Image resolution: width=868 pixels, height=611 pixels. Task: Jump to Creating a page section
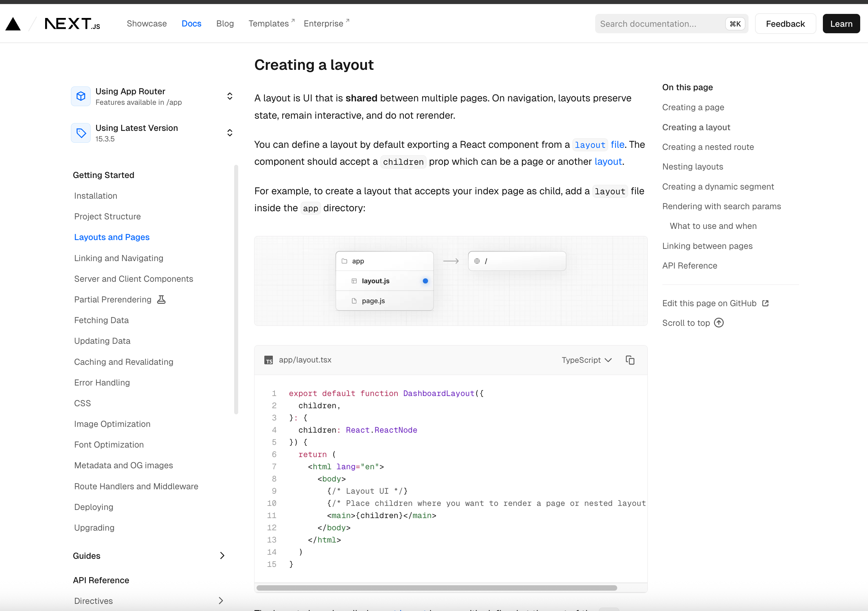pos(693,107)
